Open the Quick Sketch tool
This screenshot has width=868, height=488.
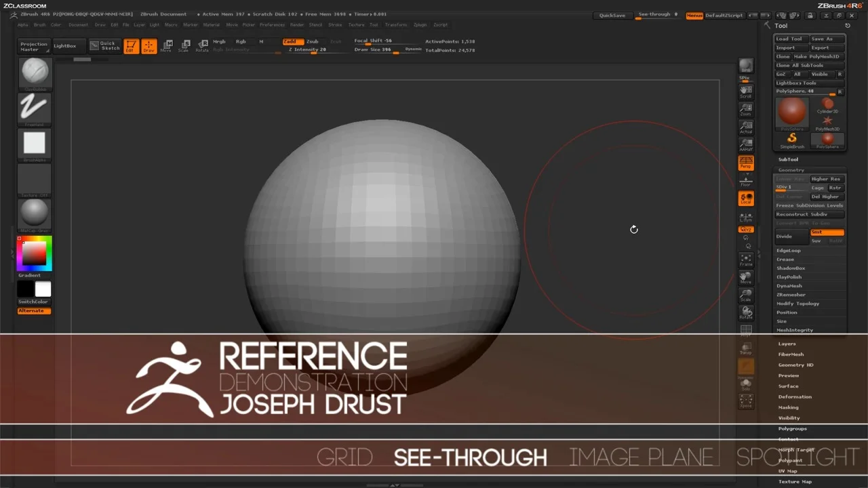click(x=104, y=46)
